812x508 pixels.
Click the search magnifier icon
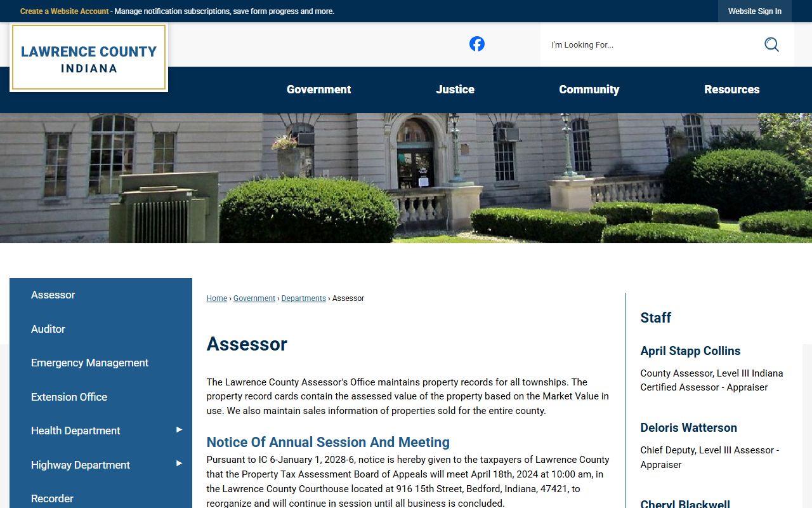[771, 44]
